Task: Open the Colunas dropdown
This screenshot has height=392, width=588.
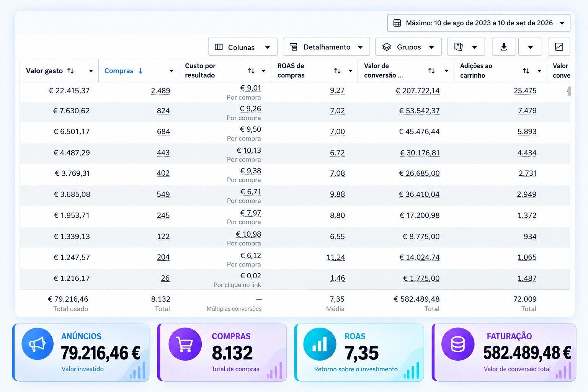Action: (x=243, y=47)
